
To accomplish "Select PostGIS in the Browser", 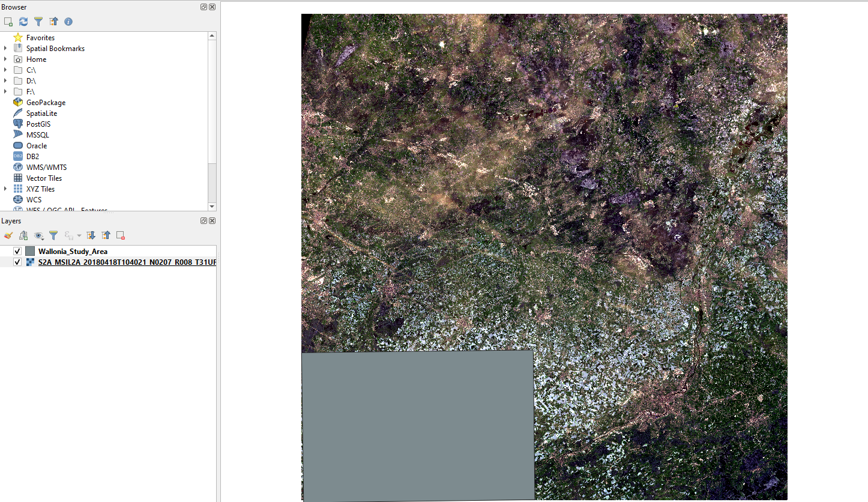I will [38, 124].
